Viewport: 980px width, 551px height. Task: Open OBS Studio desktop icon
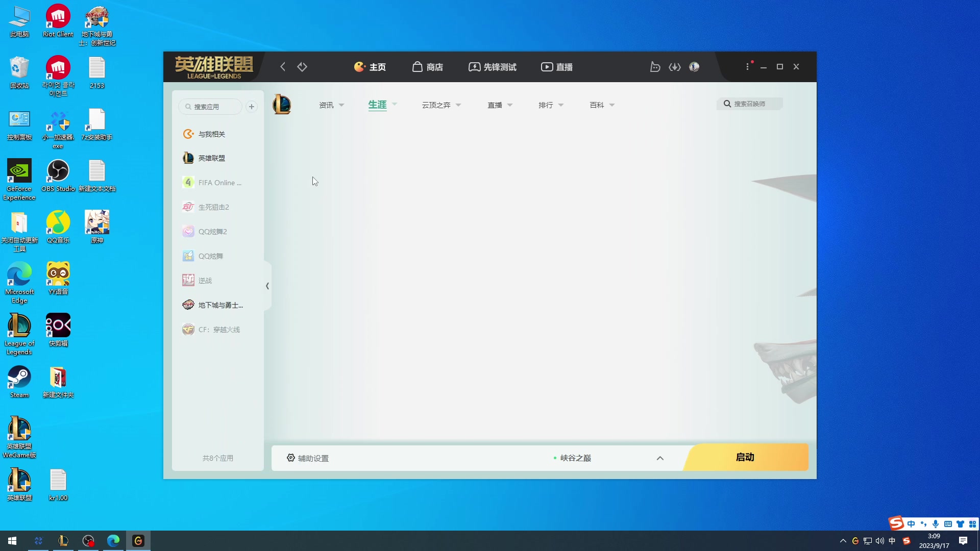pyautogui.click(x=58, y=176)
